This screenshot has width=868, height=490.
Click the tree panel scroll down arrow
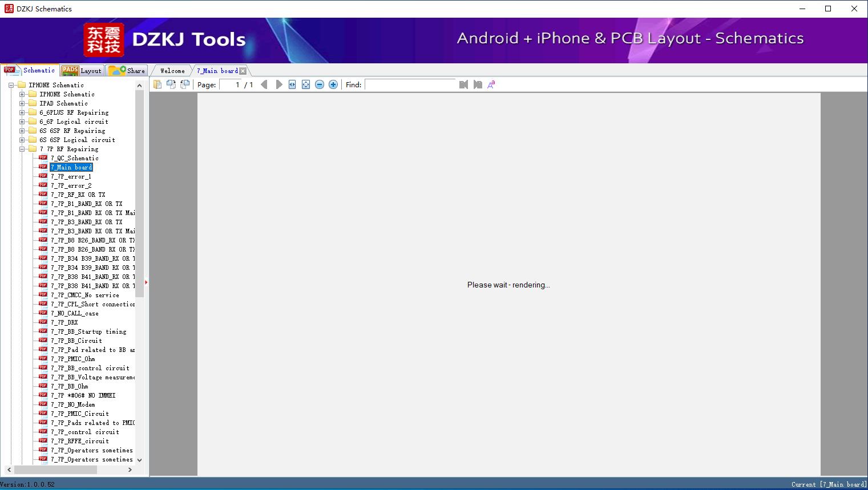[139, 460]
